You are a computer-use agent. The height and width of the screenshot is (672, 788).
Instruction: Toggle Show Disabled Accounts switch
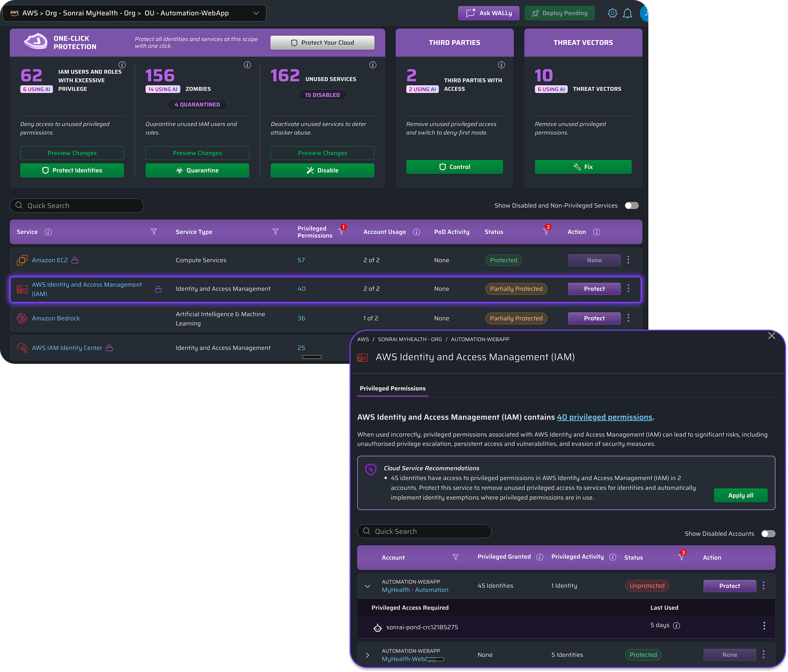[x=768, y=534]
